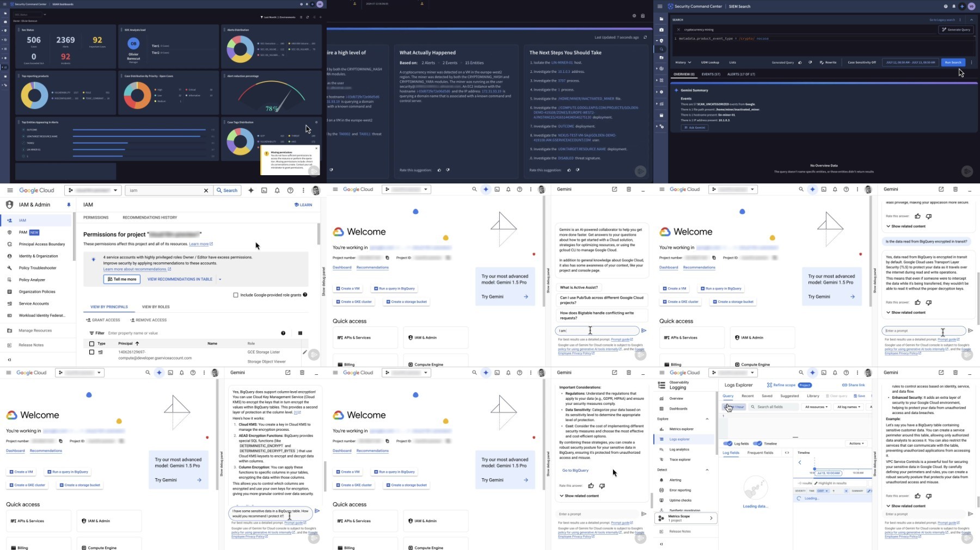The image size is (980, 550).
Task: Click Refine scope in Logs Explorer
Action: point(781,385)
